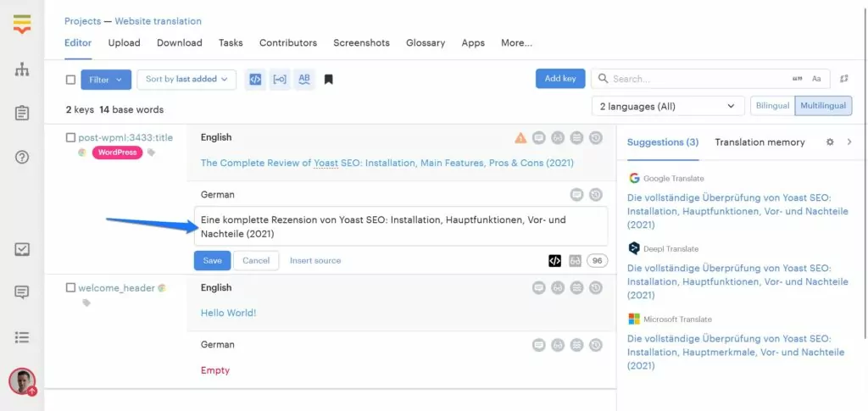Switch to Multilingual view
Viewport: 868px width, 411px height.
[823, 106]
